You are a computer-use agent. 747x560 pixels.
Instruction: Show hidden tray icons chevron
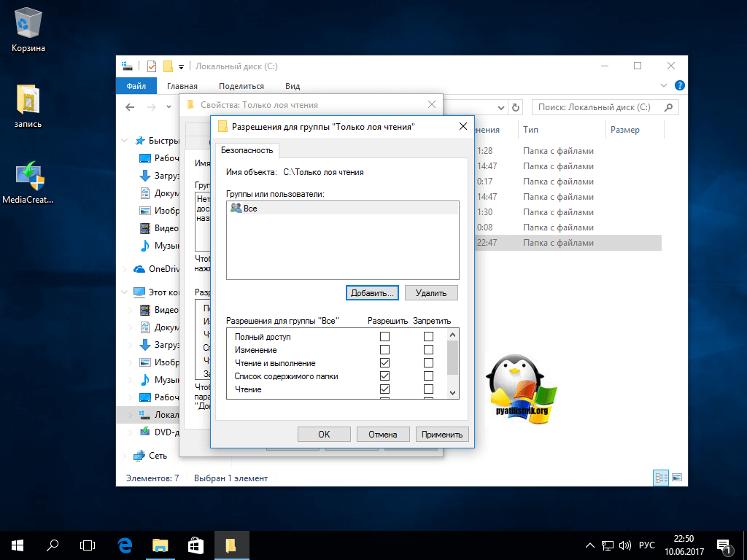point(589,545)
